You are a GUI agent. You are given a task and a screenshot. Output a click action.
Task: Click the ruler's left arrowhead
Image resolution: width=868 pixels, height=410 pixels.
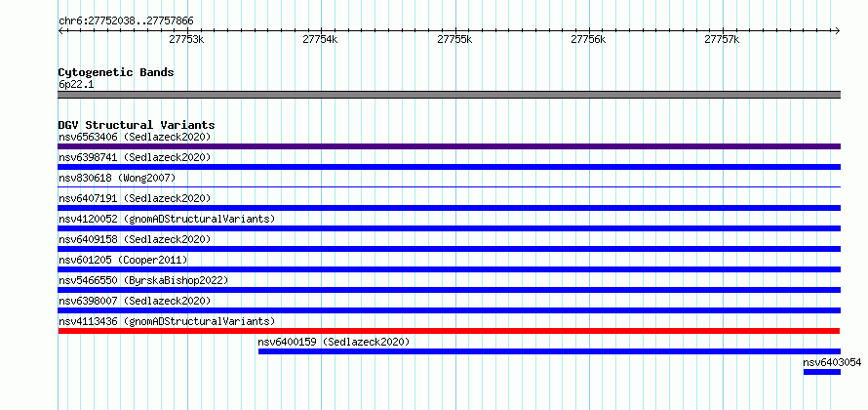tap(60, 31)
